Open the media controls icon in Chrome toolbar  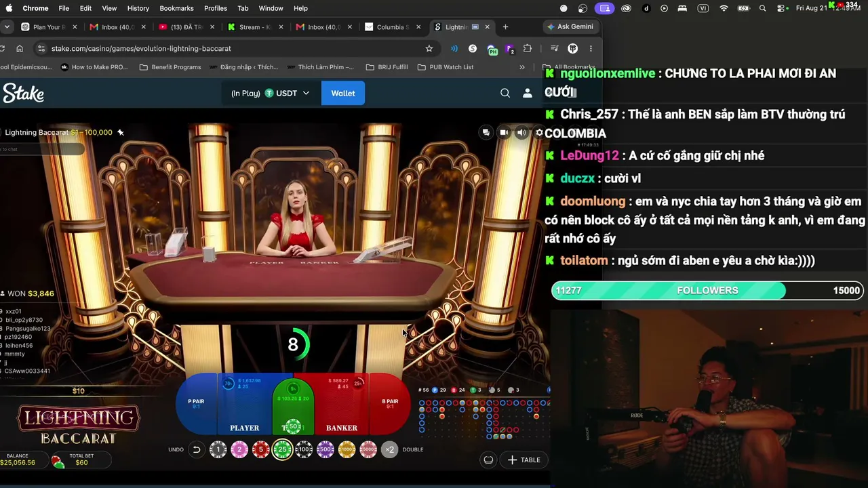[554, 48]
